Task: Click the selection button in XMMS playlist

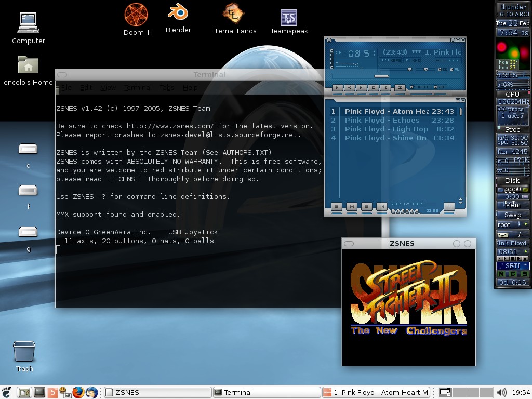Action: click(x=366, y=206)
